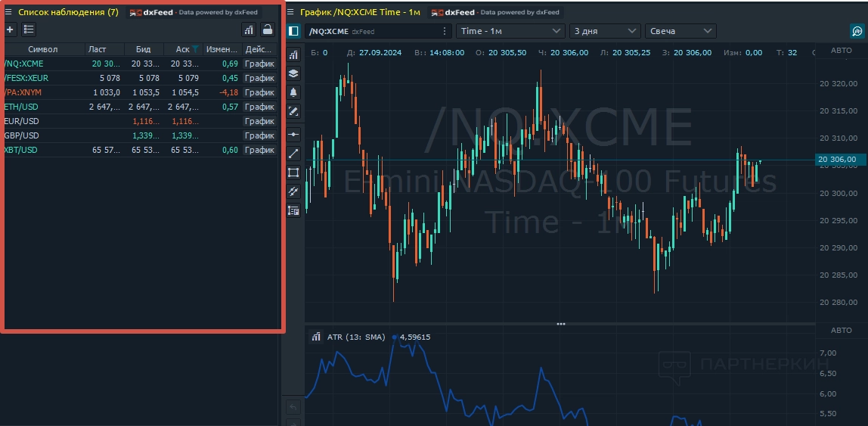The image size is (868, 426).
Task: Open indicators icon on chart toolbar
Action: click(293, 54)
